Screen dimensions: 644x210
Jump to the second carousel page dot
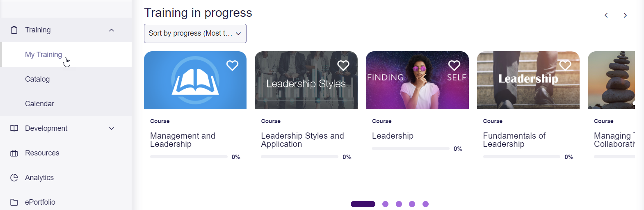click(x=385, y=204)
